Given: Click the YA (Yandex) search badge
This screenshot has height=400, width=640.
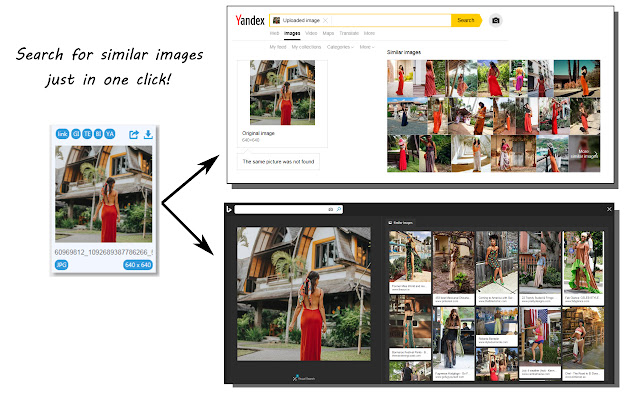Looking at the screenshot, I should click(x=109, y=134).
